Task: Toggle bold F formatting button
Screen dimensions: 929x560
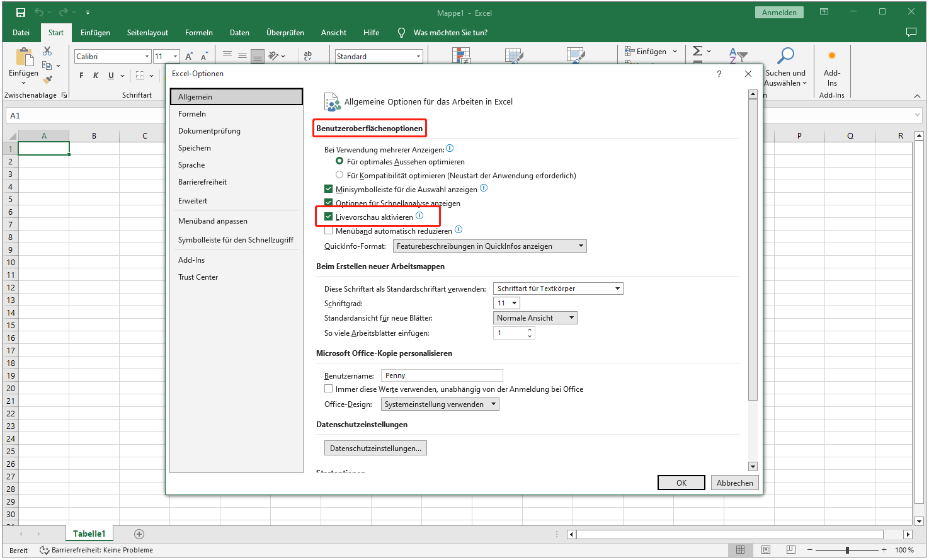Action: point(81,76)
